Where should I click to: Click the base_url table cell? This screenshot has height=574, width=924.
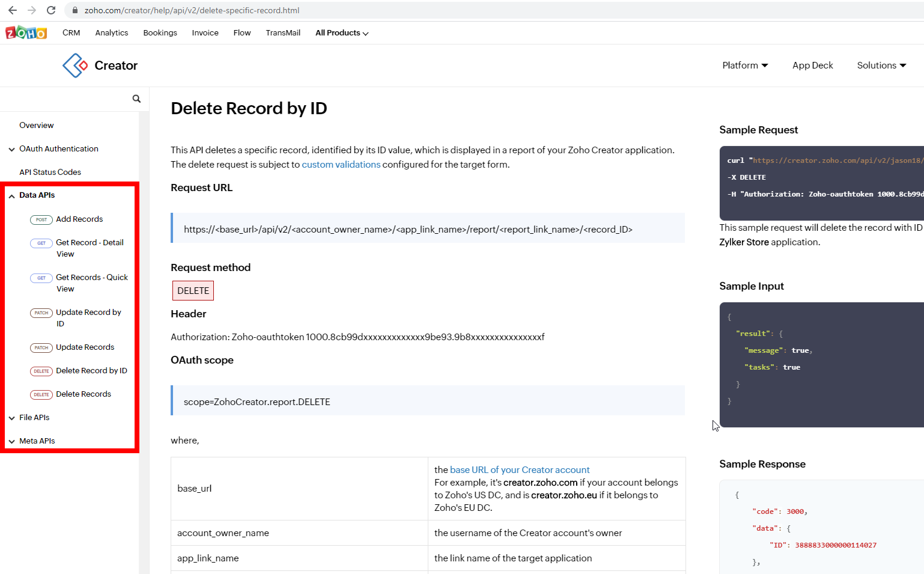click(299, 489)
